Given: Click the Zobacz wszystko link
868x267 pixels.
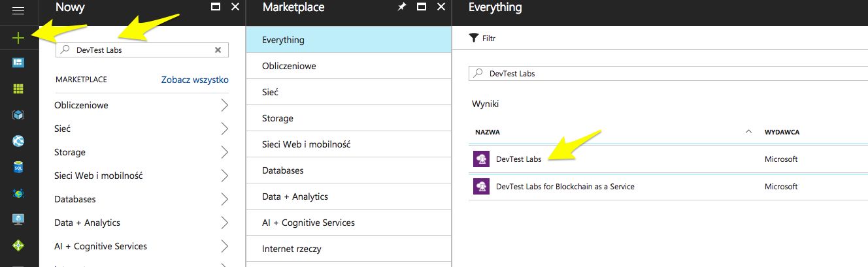Looking at the screenshot, I should pyautogui.click(x=195, y=80).
